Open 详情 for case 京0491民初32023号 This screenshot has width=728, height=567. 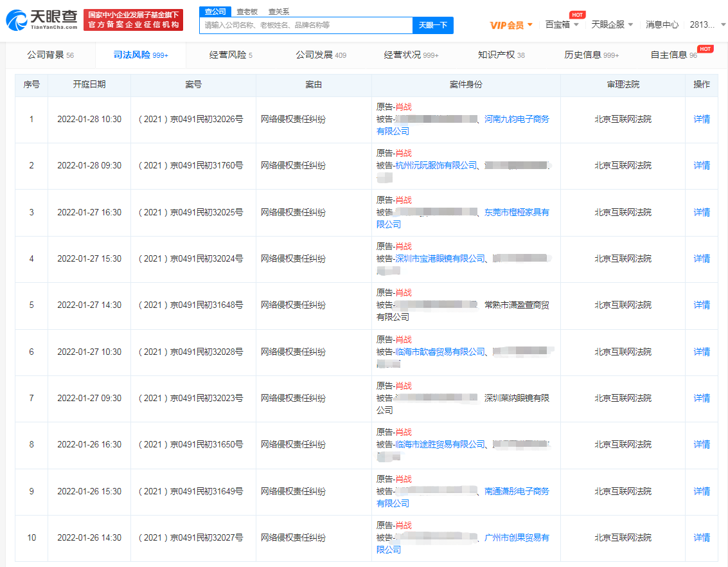[x=702, y=398]
